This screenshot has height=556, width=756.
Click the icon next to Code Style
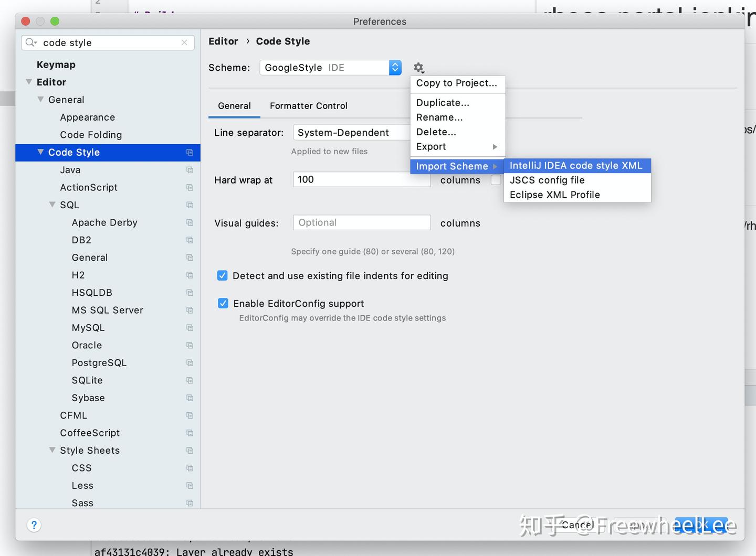click(x=190, y=153)
